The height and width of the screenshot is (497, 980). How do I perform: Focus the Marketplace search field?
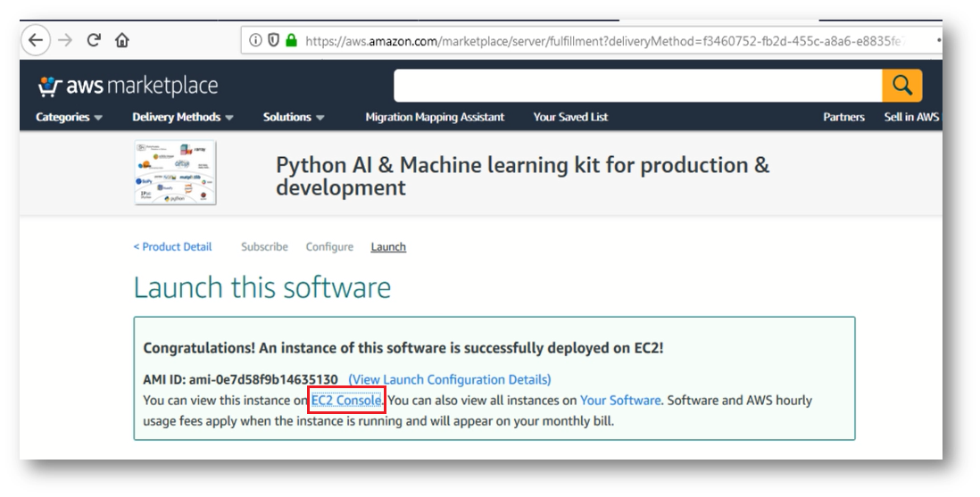637,86
